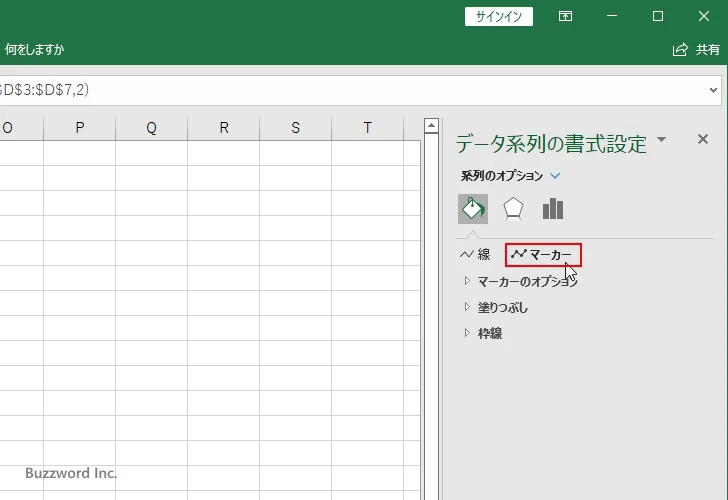The width and height of the screenshot is (728, 500).
Task: Close the Excel window
Action: tap(704, 16)
